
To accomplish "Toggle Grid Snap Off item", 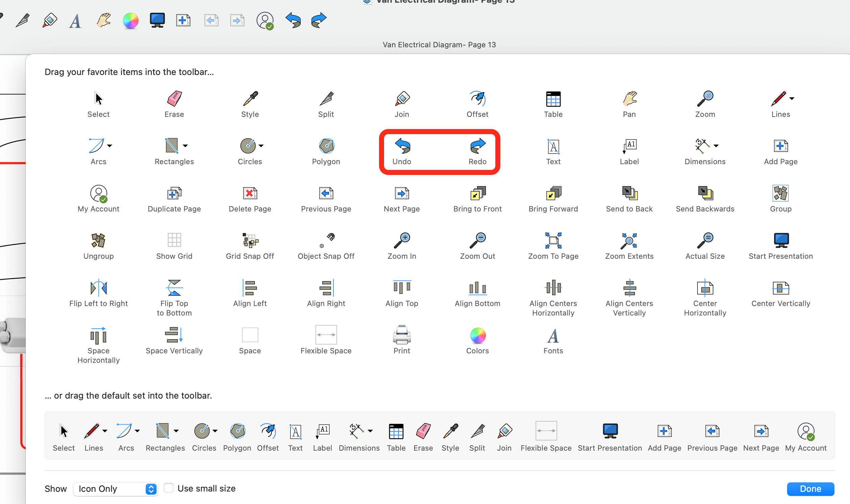I will click(250, 246).
